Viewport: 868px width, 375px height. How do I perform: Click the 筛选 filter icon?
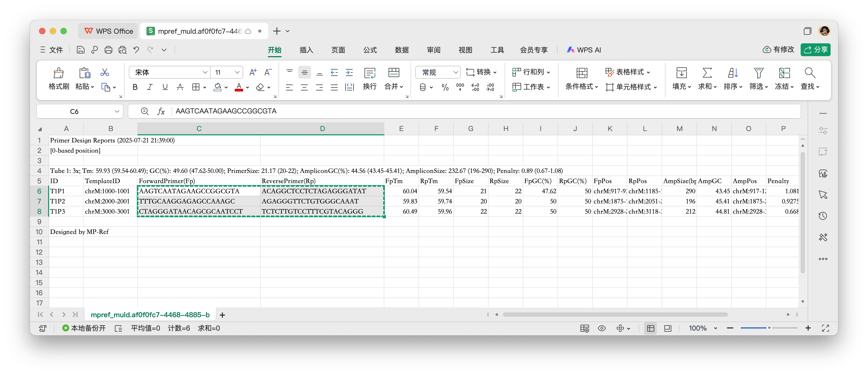tap(758, 79)
